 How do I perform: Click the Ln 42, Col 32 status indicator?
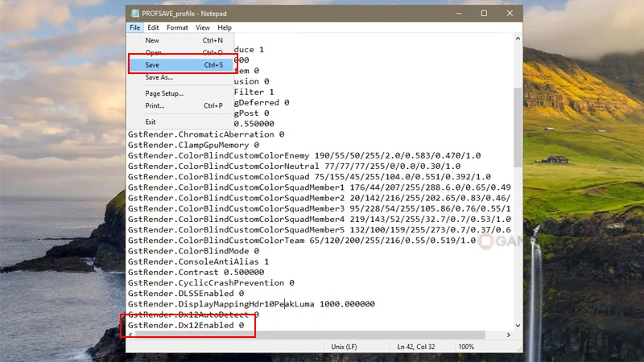coord(415,347)
